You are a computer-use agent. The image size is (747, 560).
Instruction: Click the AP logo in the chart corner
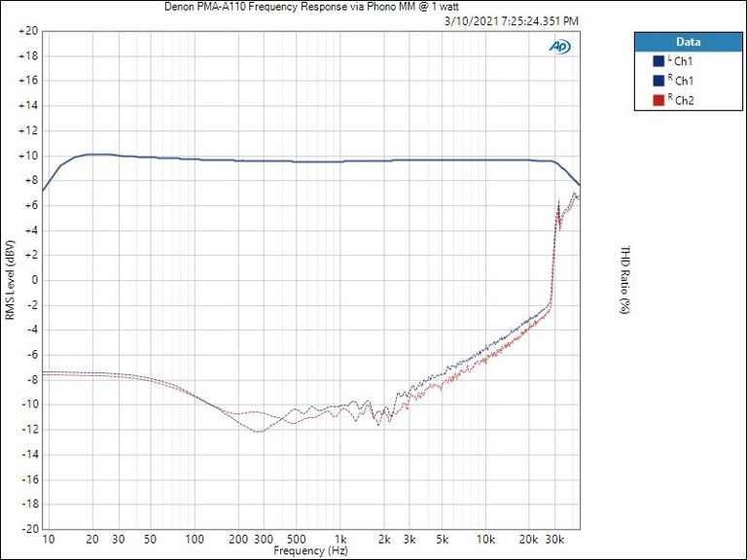560,46
